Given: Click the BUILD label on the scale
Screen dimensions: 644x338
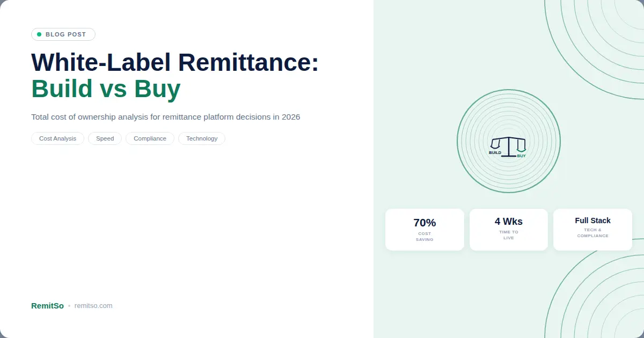Looking at the screenshot, I should [495, 153].
